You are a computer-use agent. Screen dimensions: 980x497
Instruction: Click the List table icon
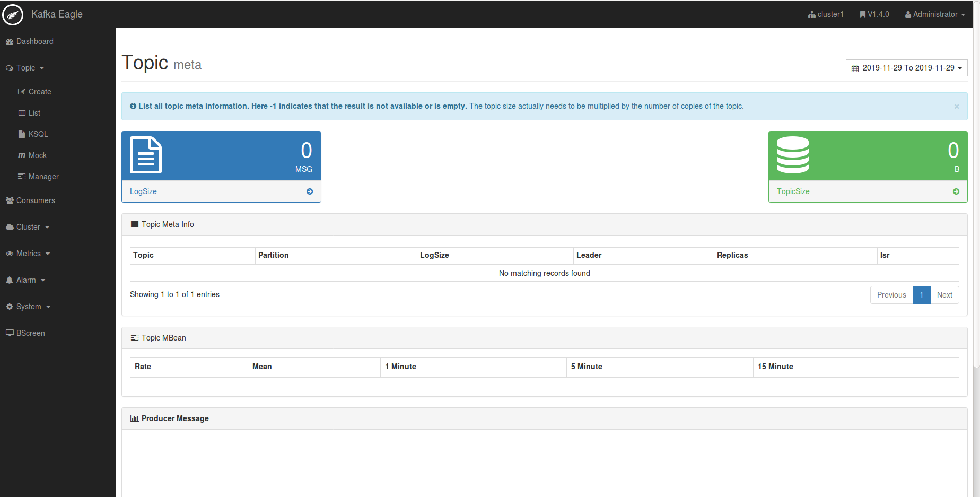22,113
